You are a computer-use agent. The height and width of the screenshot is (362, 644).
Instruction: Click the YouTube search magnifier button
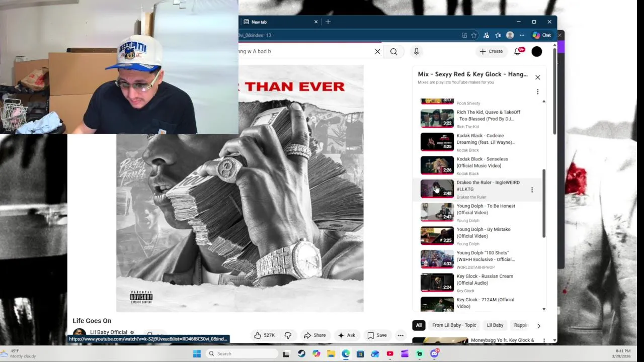coord(393,51)
